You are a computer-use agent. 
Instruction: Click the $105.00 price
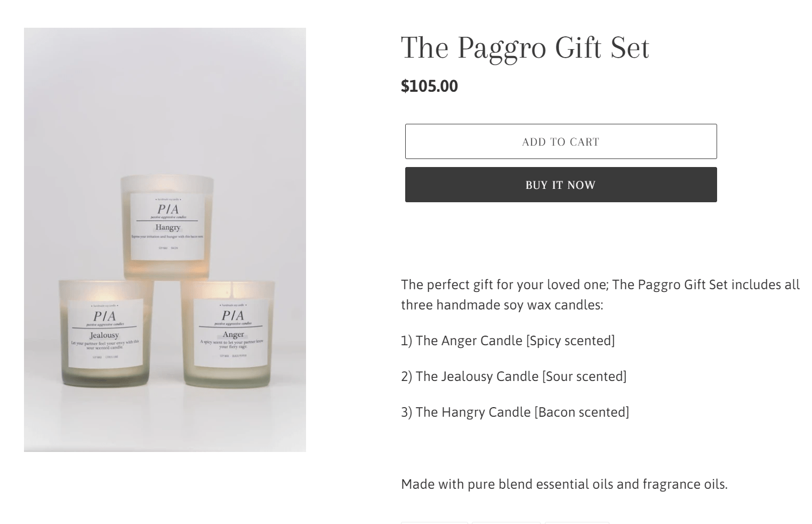(x=429, y=86)
